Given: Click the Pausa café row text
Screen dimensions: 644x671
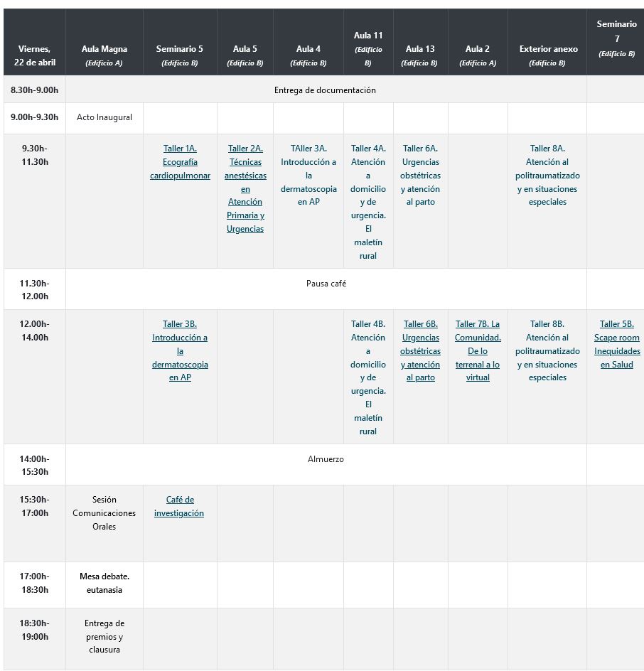Looking at the screenshot, I should [326, 284].
